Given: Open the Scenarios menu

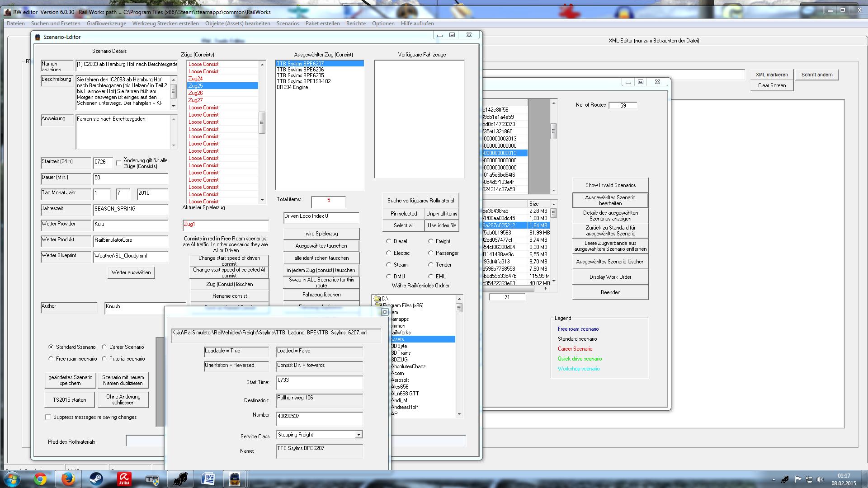Looking at the screenshot, I should (288, 23).
